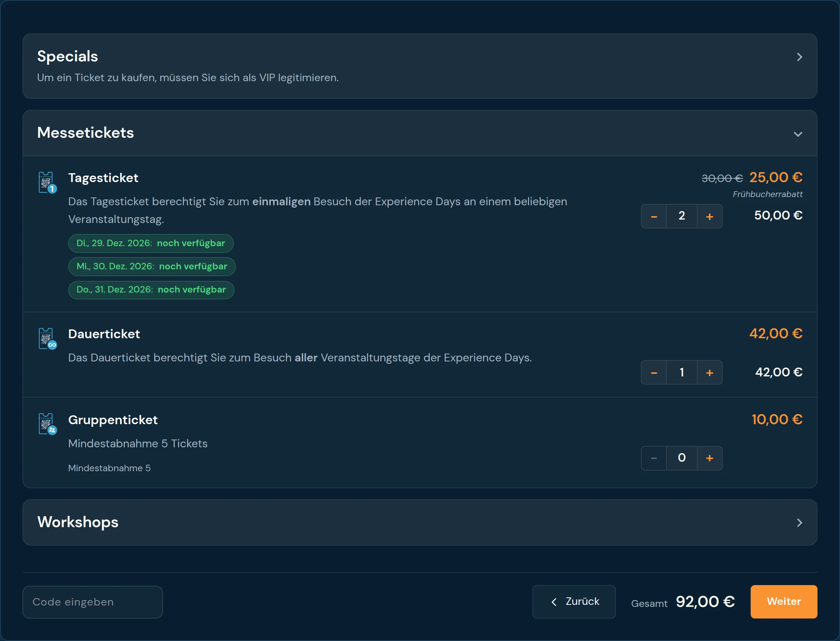Select the Di., 29. Dez. 2026 badge
840x641 pixels.
click(151, 243)
